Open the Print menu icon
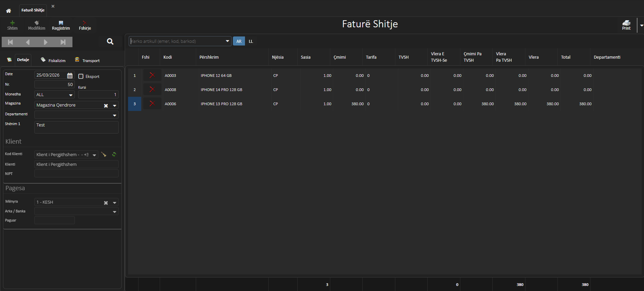Image resolution: width=644 pixels, height=291 pixels. click(626, 23)
